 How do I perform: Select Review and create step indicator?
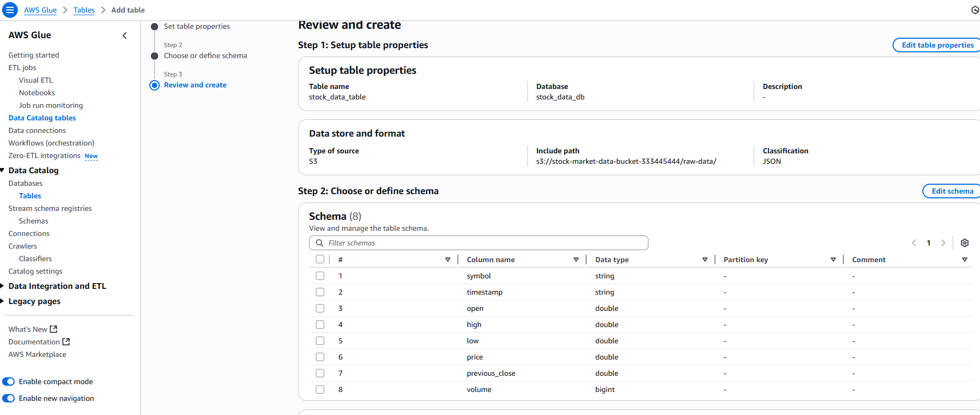pyautogui.click(x=195, y=85)
